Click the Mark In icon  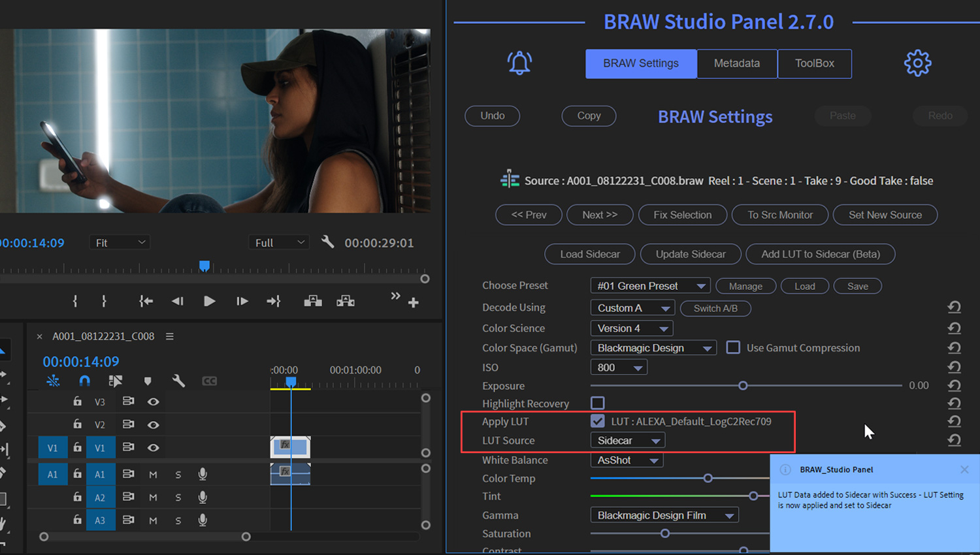[x=75, y=301]
